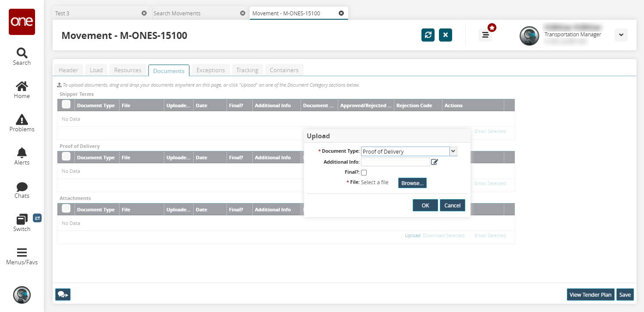Expand the user profile dropdown arrow
This screenshot has width=644, height=312.
(621, 35)
